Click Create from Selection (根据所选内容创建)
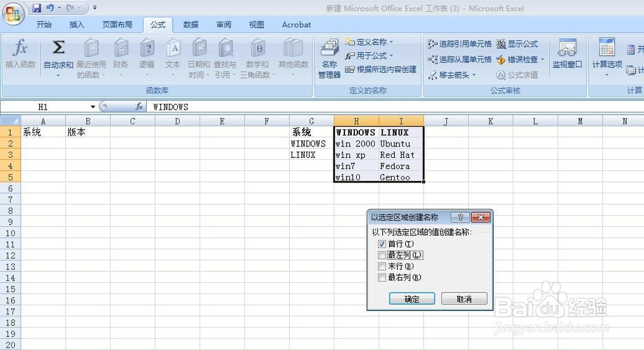 click(381, 70)
